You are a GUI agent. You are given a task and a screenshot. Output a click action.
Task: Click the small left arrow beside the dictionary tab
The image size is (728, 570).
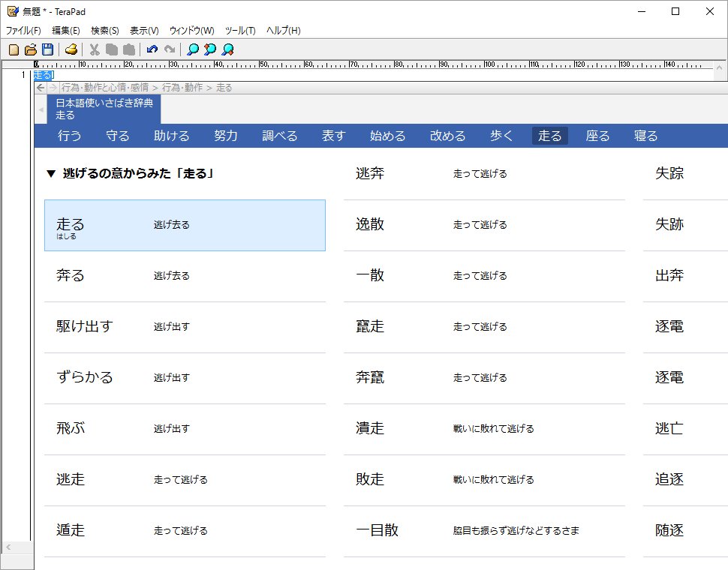pos(41,110)
